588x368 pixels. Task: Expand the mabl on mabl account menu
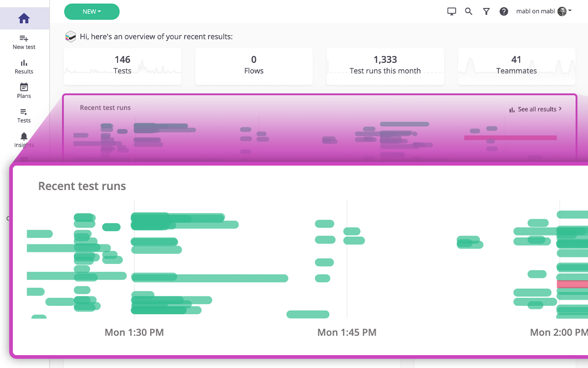(x=544, y=11)
